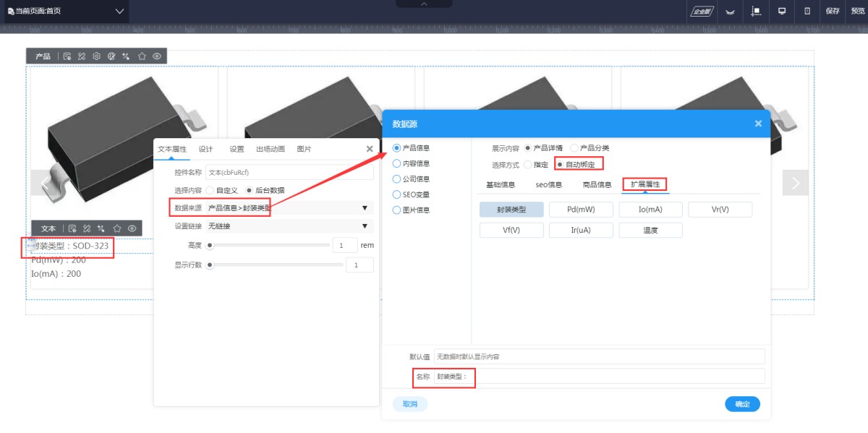Close the text properties panel

tap(370, 149)
